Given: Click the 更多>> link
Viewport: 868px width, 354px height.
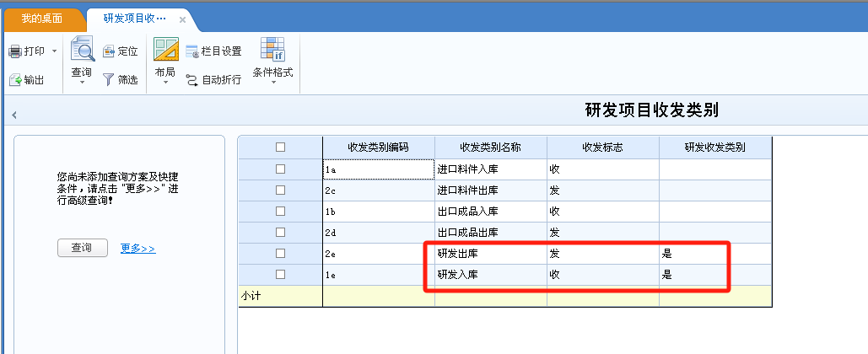Looking at the screenshot, I should [137, 249].
